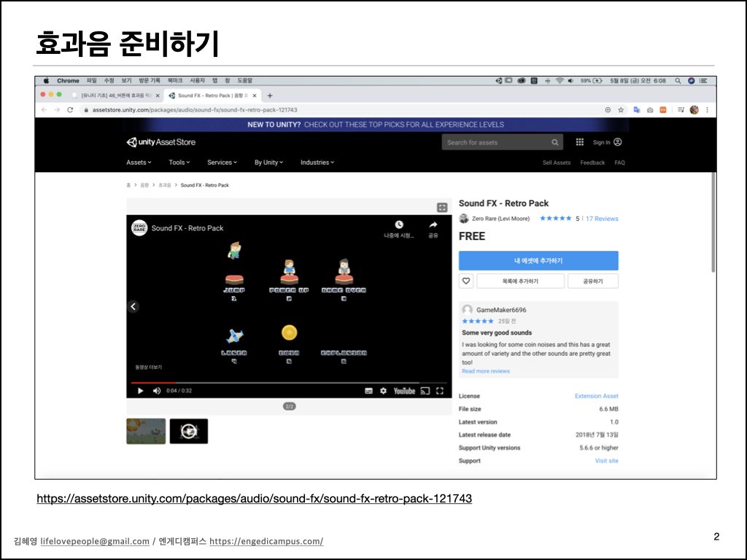The height and width of the screenshot is (560, 747).
Task: Open the 17 Reviews link
Action: [x=602, y=219]
